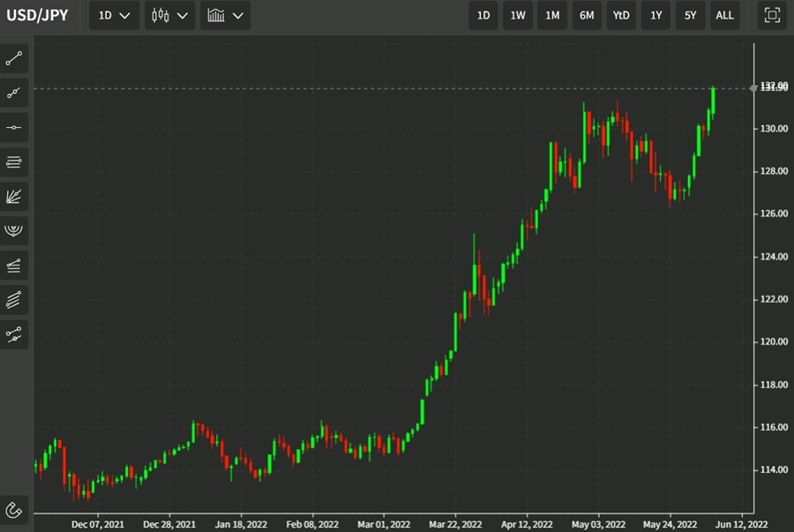This screenshot has width=794, height=532.
Task: Set the range to 1W
Action: pos(518,15)
